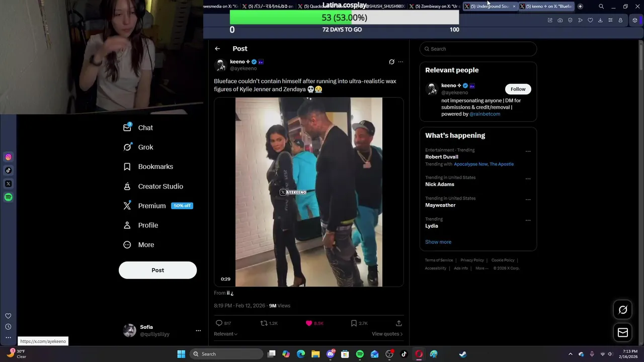Toggle the pink like heart with 8.5K
The height and width of the screenshot is (362, 644).
point(309,323)
